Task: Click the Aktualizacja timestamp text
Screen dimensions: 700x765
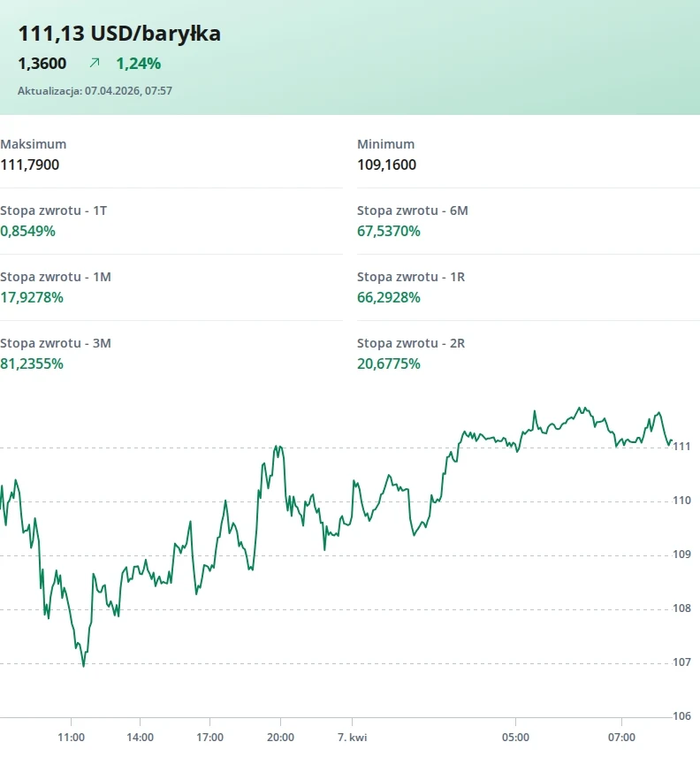Action: click(95, 90)
